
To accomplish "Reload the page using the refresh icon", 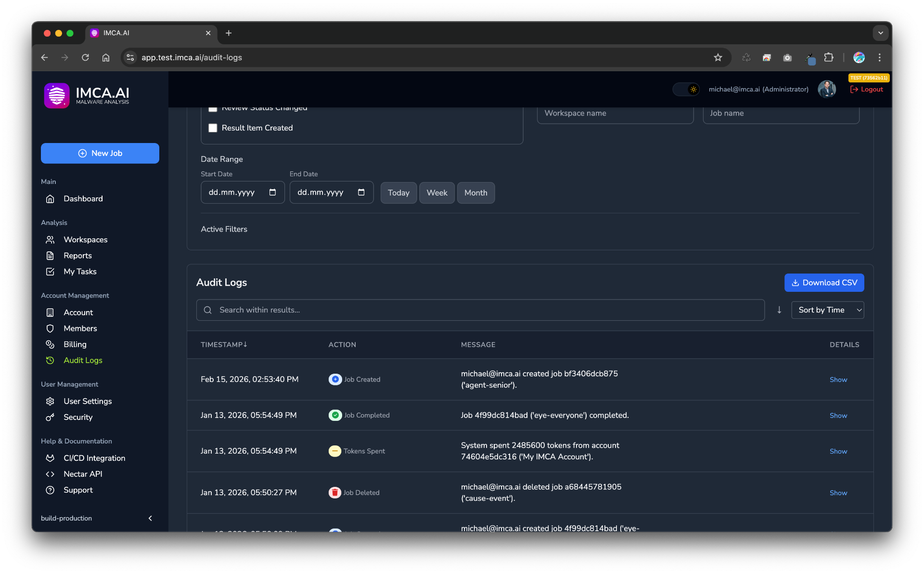I will (x=85, y=58).
